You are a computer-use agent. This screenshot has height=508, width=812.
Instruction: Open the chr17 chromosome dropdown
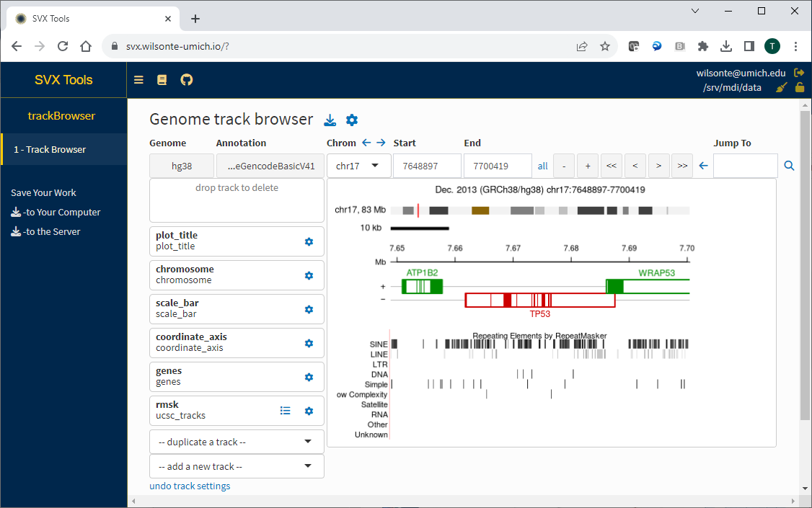tap(359, 166)
